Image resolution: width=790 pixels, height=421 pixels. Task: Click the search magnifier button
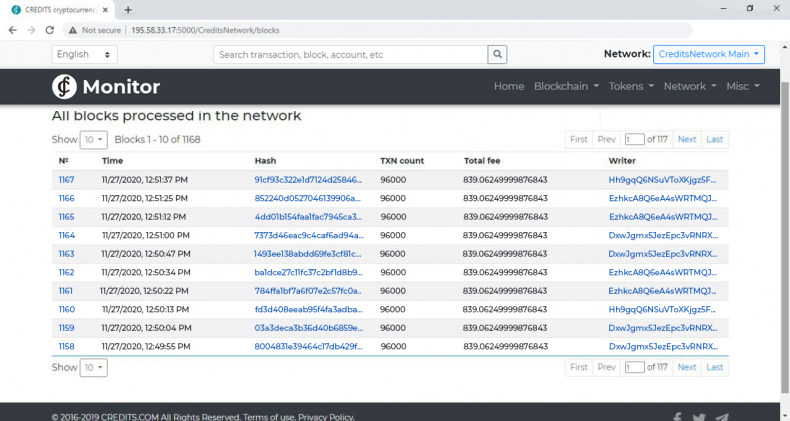click(497, 54)
